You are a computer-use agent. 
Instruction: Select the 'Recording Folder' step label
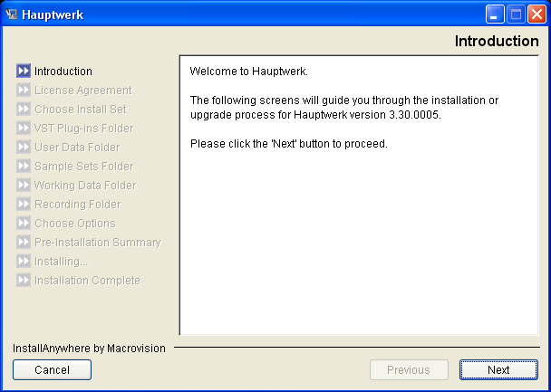[78, 204]
